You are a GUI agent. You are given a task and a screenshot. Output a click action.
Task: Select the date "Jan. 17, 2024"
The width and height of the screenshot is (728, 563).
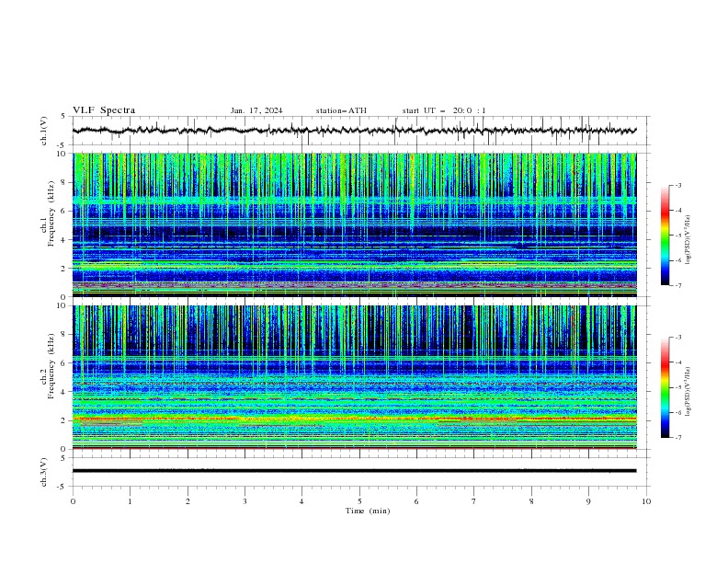pyautogui.click(x=256, y=110)
